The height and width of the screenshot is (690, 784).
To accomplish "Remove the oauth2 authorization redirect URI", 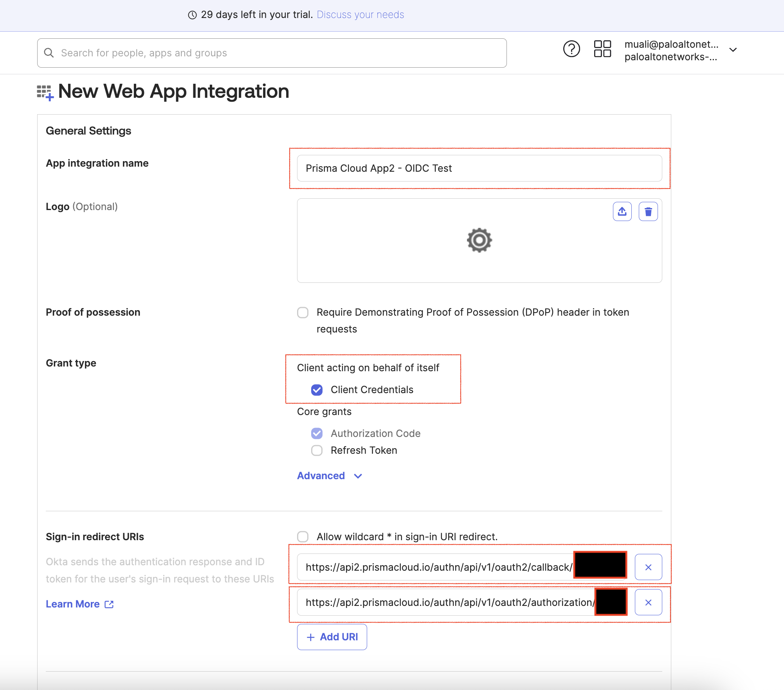I will [648, 602].
